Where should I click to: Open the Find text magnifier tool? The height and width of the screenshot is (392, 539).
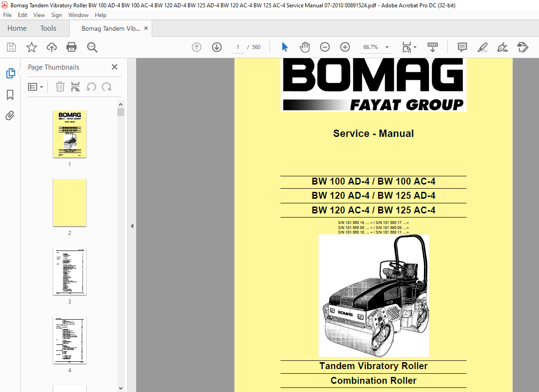click(92, 47)
